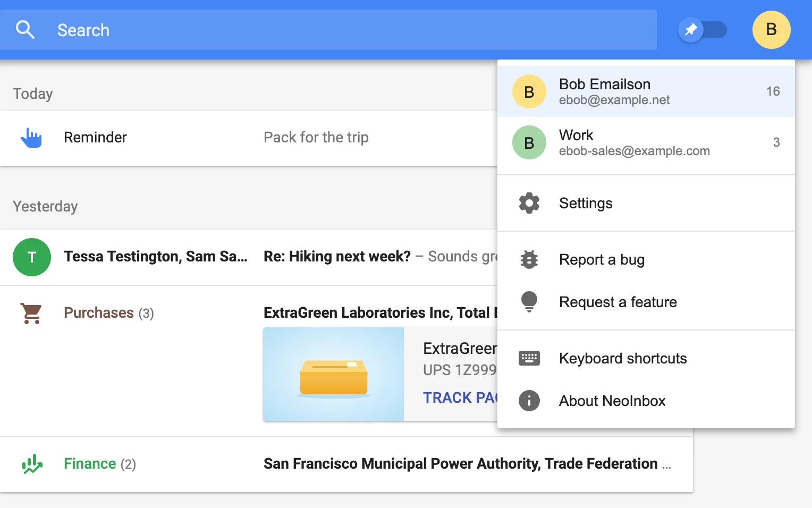Click the bug icon for reporting

pyautogui.click(x=529, y=259)
